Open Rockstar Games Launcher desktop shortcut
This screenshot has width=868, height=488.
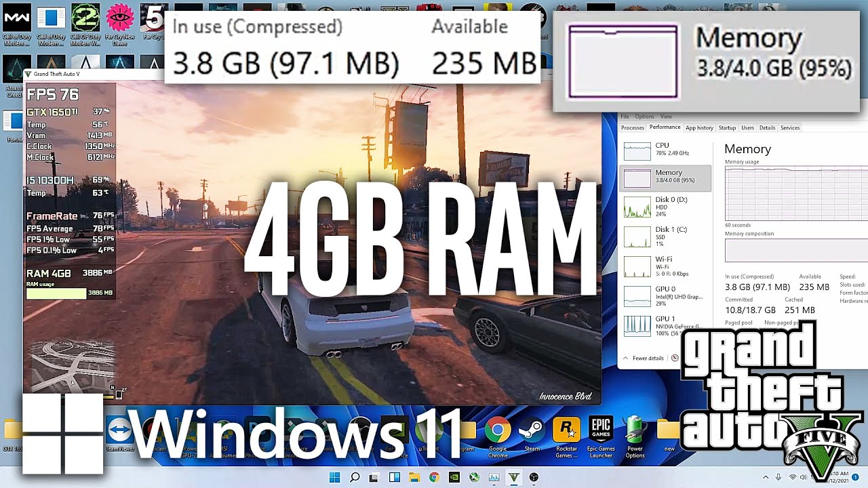(x=566, y=436)
